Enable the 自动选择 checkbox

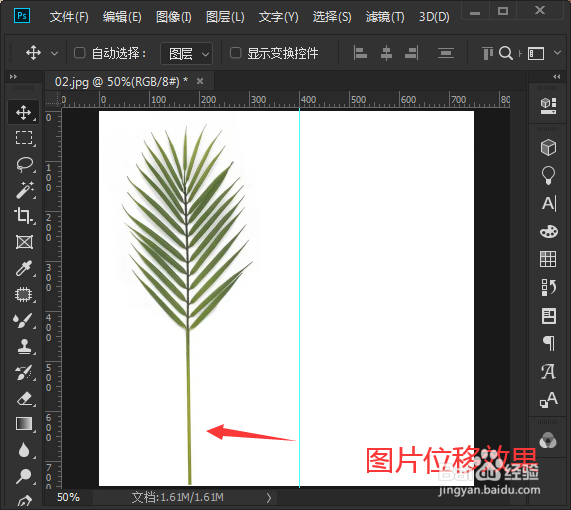(x=79, y=53)
